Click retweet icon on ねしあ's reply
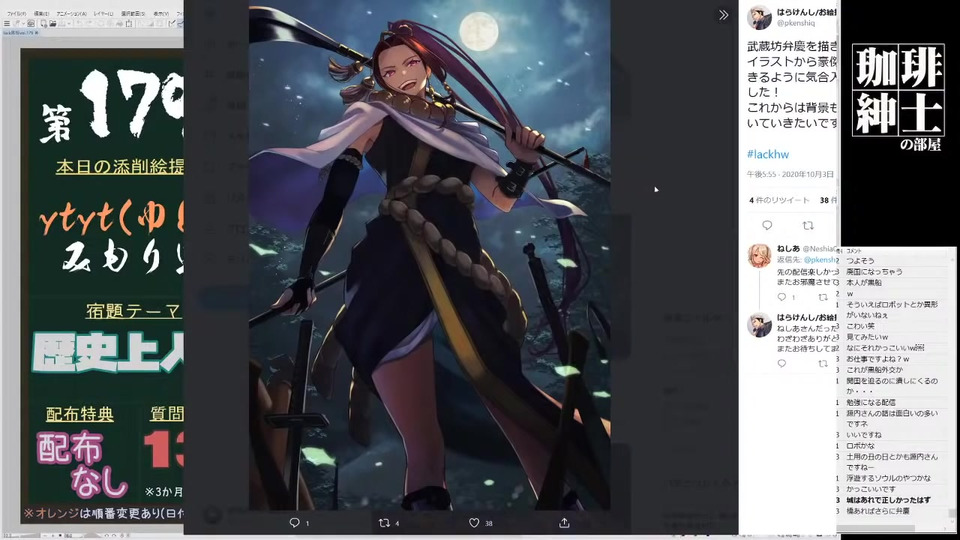The height and width of the screenshot is (540, 960). click(823, 297)
